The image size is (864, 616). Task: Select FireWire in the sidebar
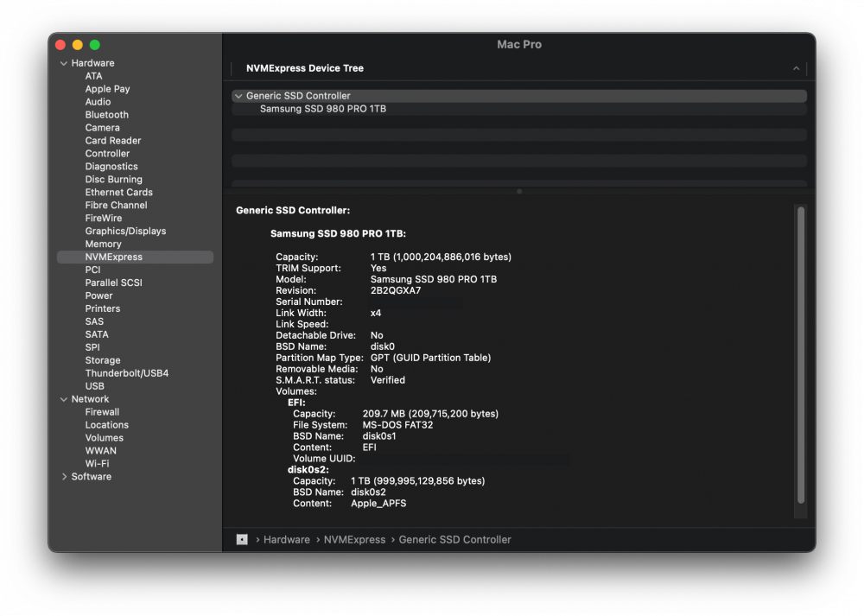[x=103, y=219]
